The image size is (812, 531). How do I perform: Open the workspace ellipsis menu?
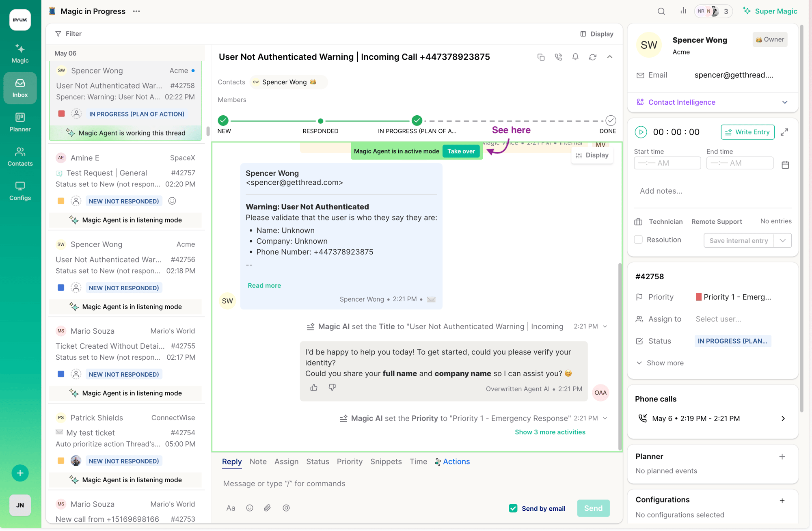(136, 11)
